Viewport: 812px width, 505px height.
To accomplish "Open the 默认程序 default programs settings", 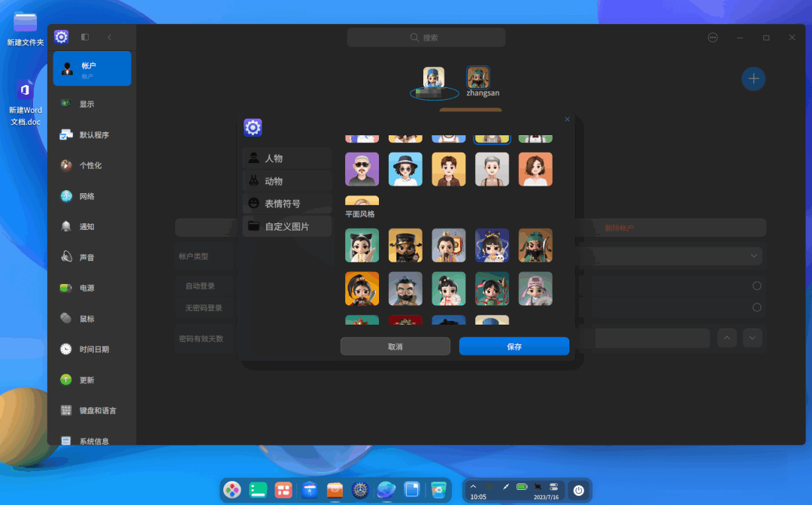I will pyautogui.click(x=92, y=135).
